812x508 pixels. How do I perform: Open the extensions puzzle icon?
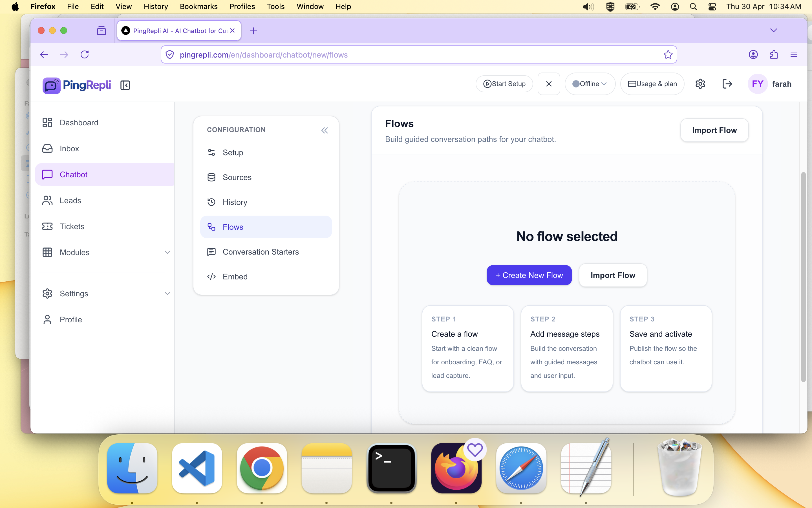tap(774, 54)
